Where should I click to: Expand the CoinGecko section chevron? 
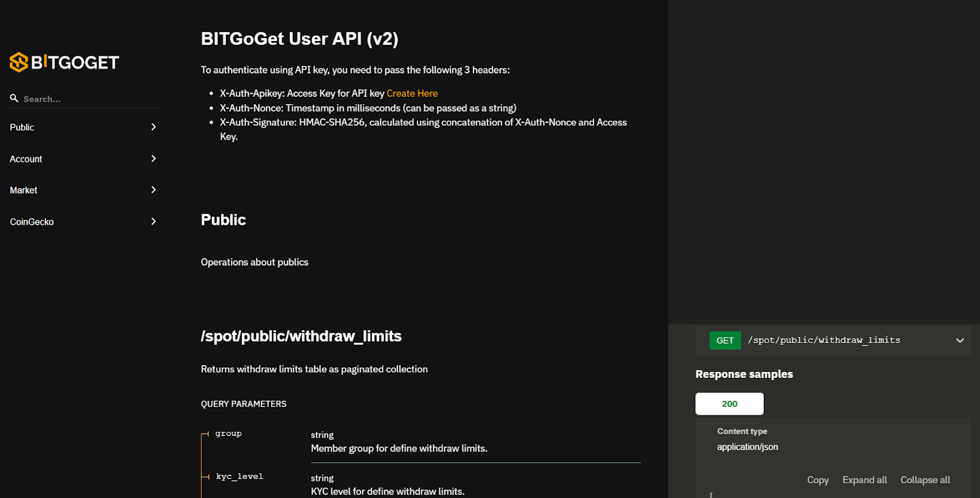coord(153,221)
